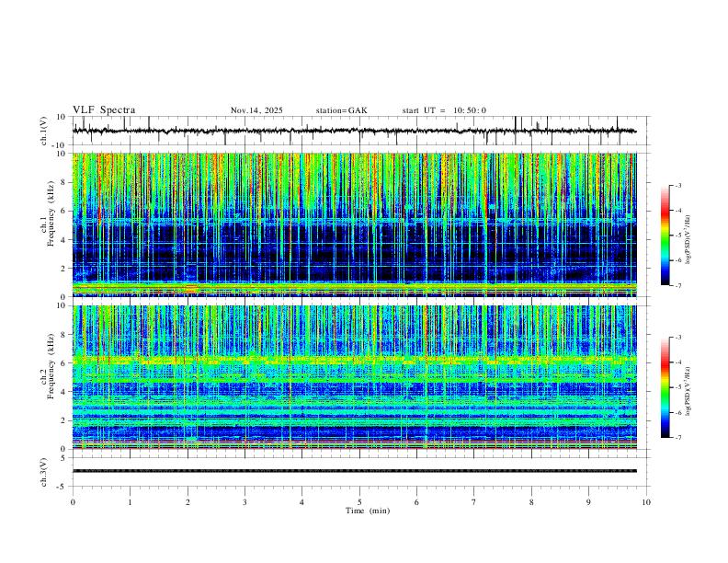The width and height of the screenshot is (728, 563).
Task: Click the "8" kHz tick on ch.1 frequency axis
Action: pos(64,182)
